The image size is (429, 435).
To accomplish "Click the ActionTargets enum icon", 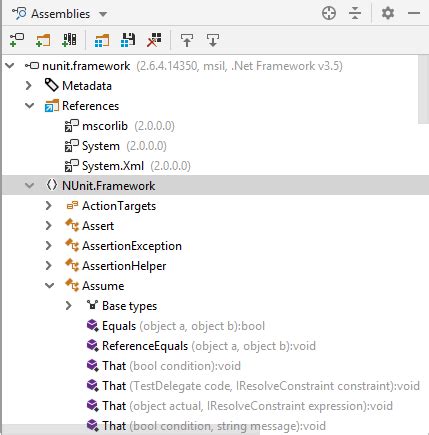I will (x=72, y=205).
